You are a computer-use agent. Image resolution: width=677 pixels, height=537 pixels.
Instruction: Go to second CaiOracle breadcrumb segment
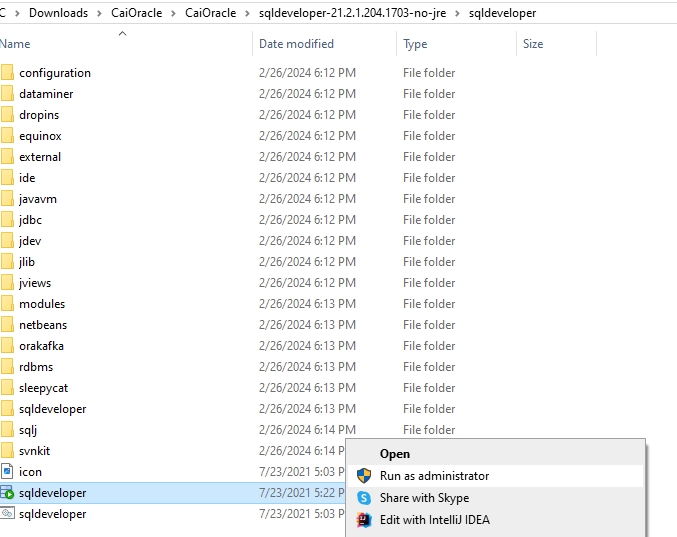pos(211,13)
